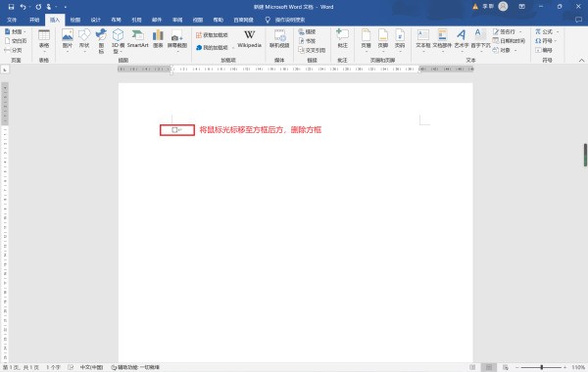588x372 pixels.
Task: Insert Date and Time (日期和时间)
Action: tap(509, 41)
